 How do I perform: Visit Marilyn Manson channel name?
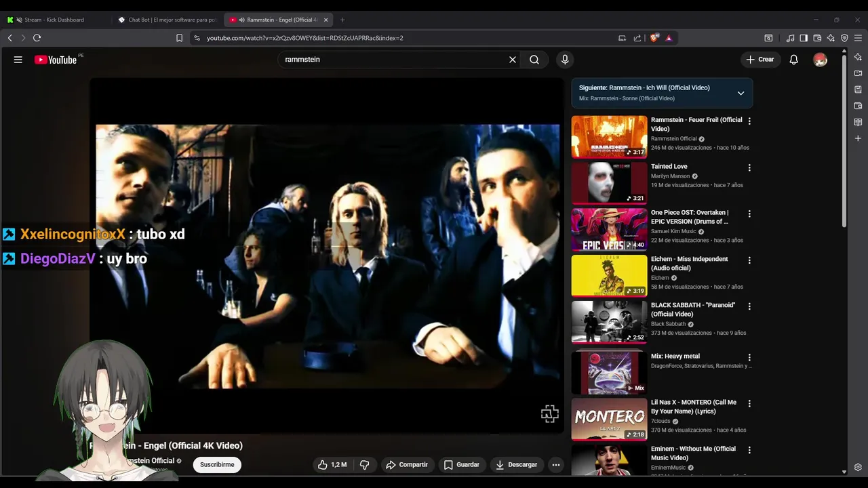click(670, 176)
